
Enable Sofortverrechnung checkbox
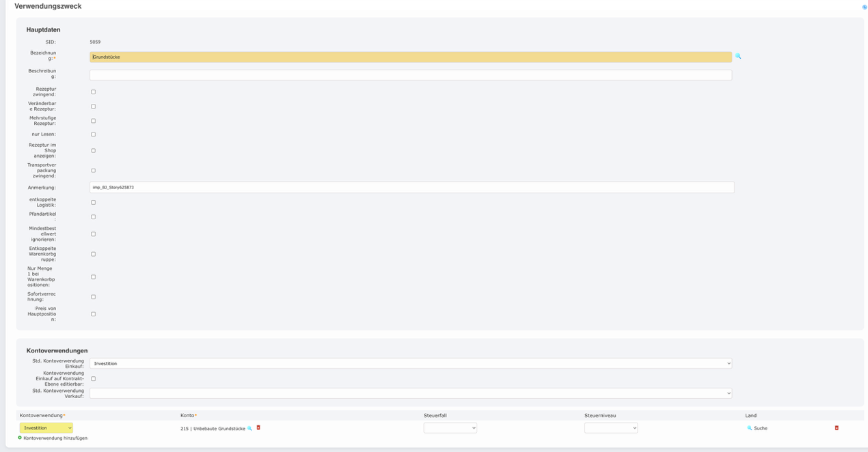[x=93, y=296]
